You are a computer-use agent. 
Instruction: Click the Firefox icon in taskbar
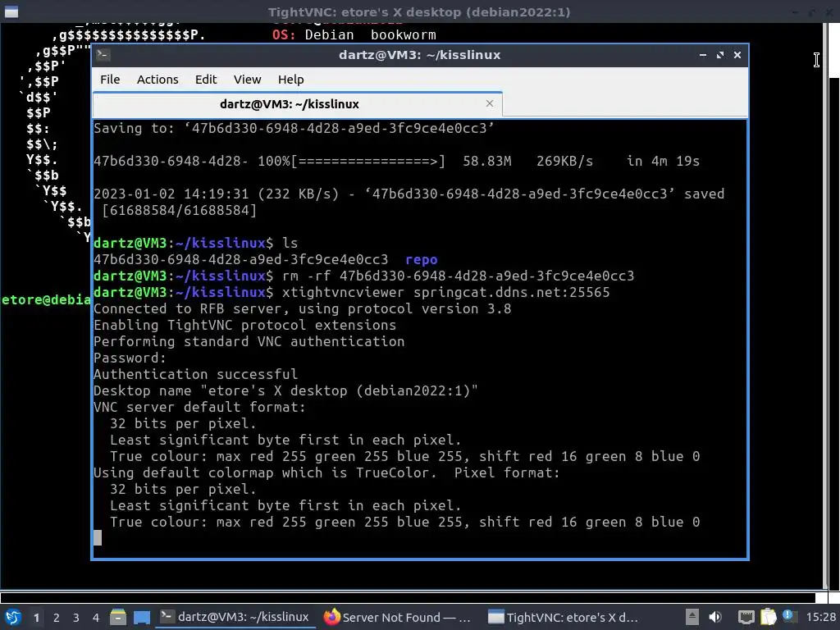(331, 617)
